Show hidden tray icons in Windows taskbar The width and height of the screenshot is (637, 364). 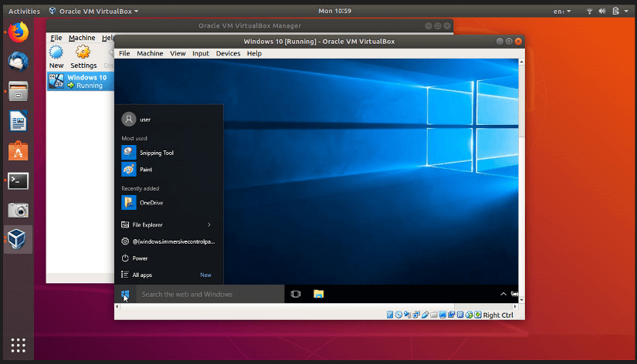(x=503, y=294)
